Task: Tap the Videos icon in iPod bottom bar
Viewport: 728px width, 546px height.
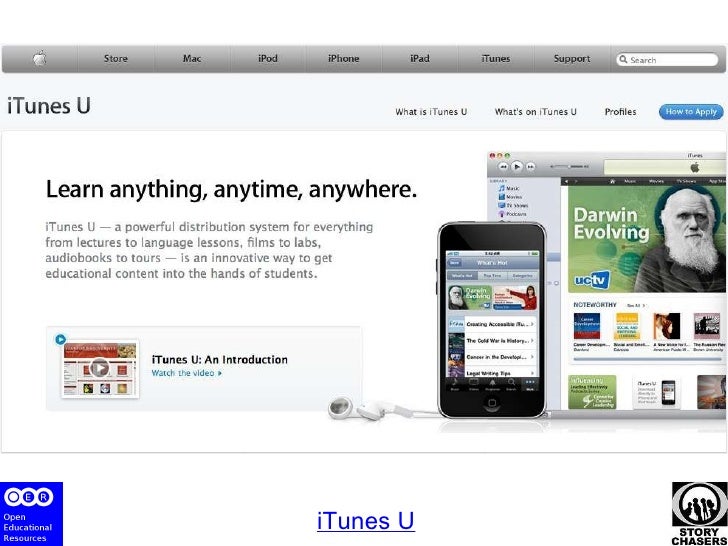Action: (x=474, y=384)
